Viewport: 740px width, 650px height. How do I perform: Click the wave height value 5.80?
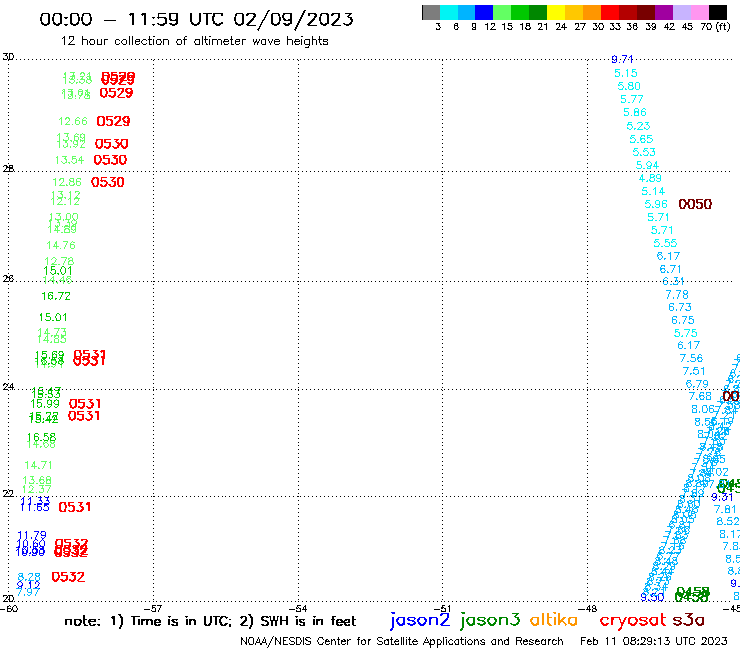(x=629, y=86)
